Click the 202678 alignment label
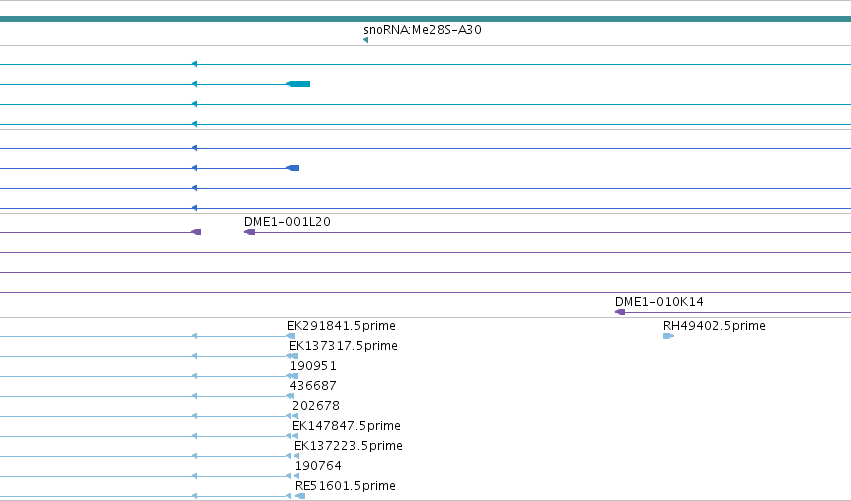 pyautogui.click(x=316, y=406)
